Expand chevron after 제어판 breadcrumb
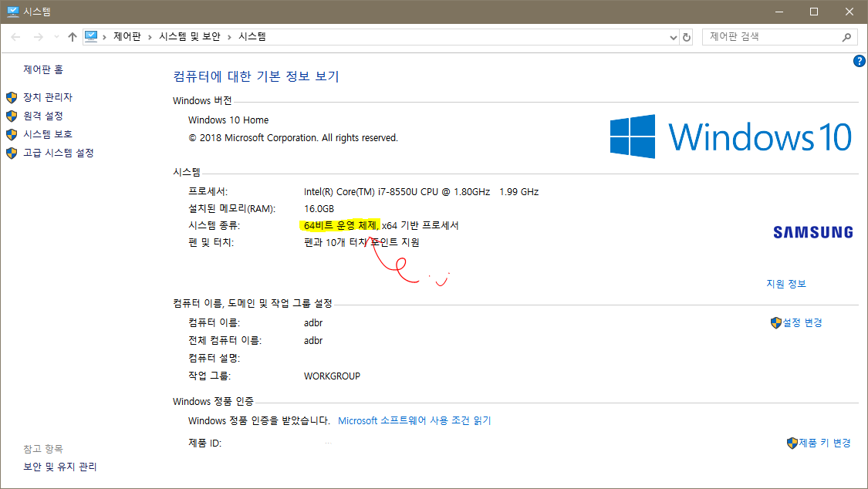 click(x=150, y=37)
